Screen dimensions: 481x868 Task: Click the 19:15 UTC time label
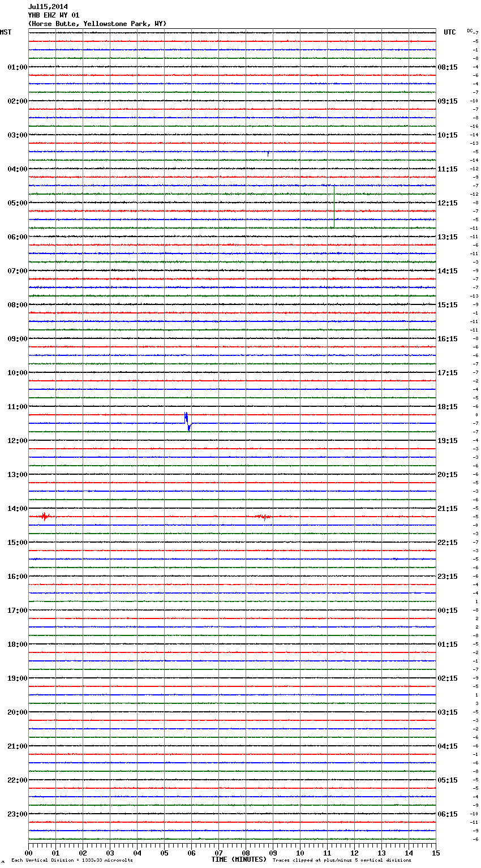tap(448, 441)
